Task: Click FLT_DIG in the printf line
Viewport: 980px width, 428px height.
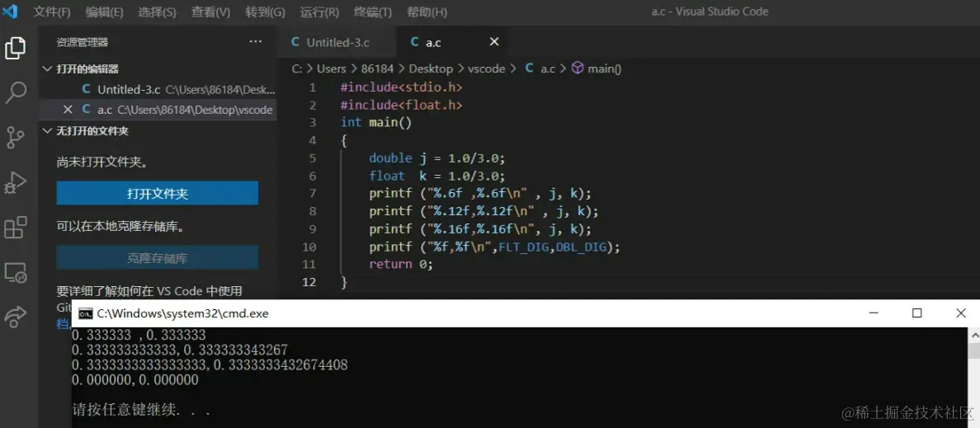Action: pyautogui.click(x=523, y=247)
